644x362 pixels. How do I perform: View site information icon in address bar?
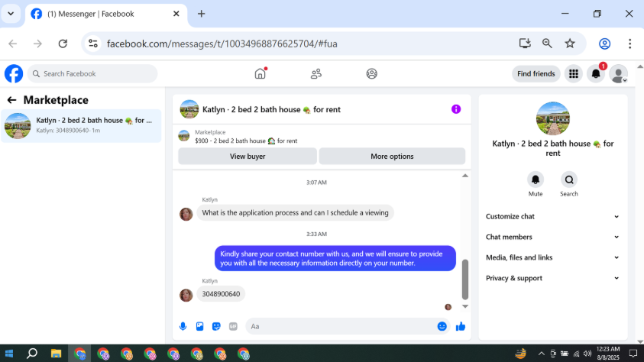[93, 44]
